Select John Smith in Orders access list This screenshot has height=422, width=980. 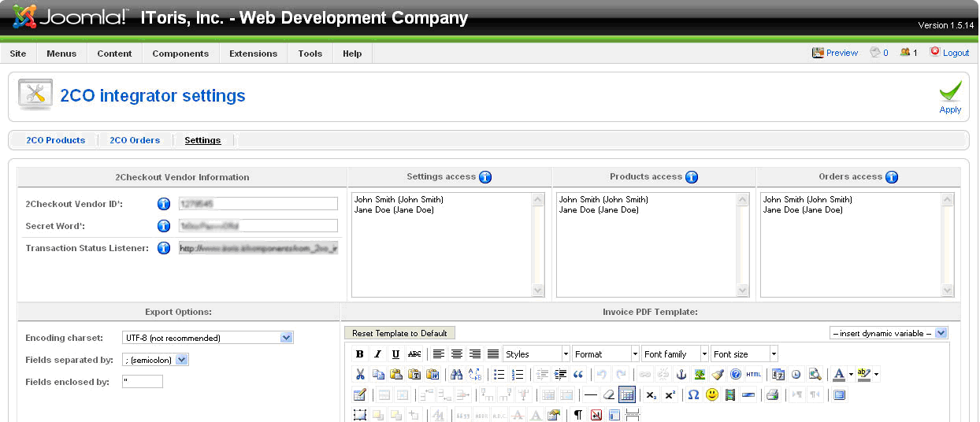point(807,200)
